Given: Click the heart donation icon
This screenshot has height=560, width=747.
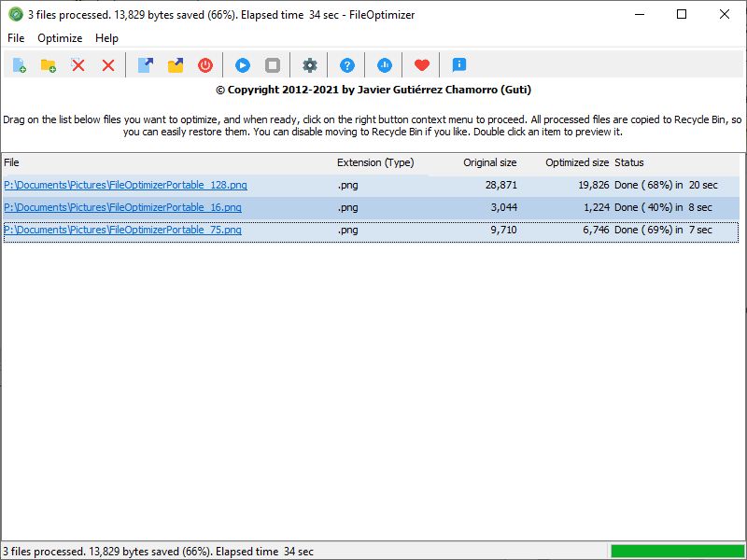Looking at the screenshot, I should [x=421, y=64].
